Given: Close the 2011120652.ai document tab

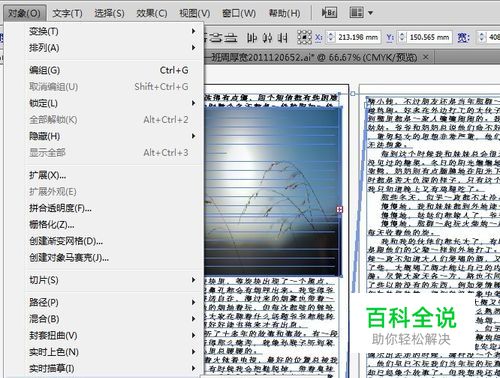Looking at the screenshot, I should click(x=426, y=57).
